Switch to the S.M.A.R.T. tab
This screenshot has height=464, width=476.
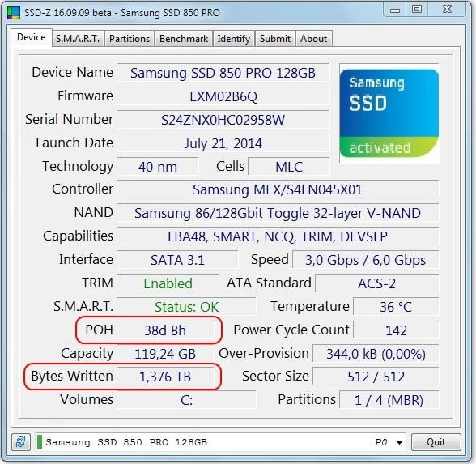tap(78, 39)
